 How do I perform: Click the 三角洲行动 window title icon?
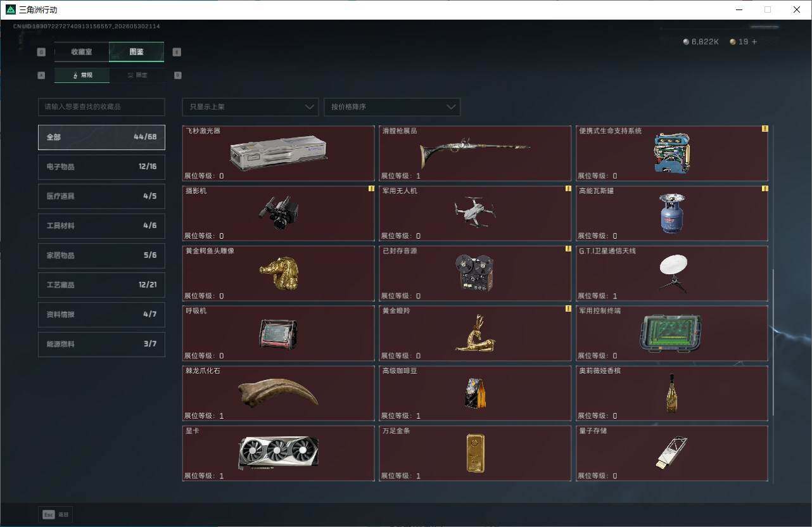click(10, 10)
